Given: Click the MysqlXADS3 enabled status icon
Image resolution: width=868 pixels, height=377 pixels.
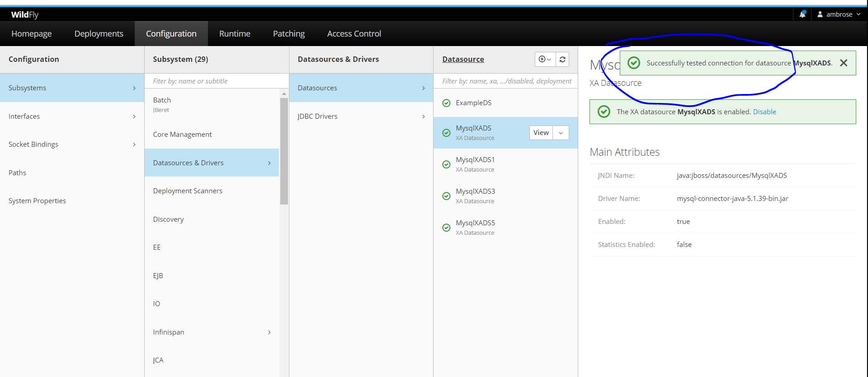Looking at the screenshot, I should [446, 196].
